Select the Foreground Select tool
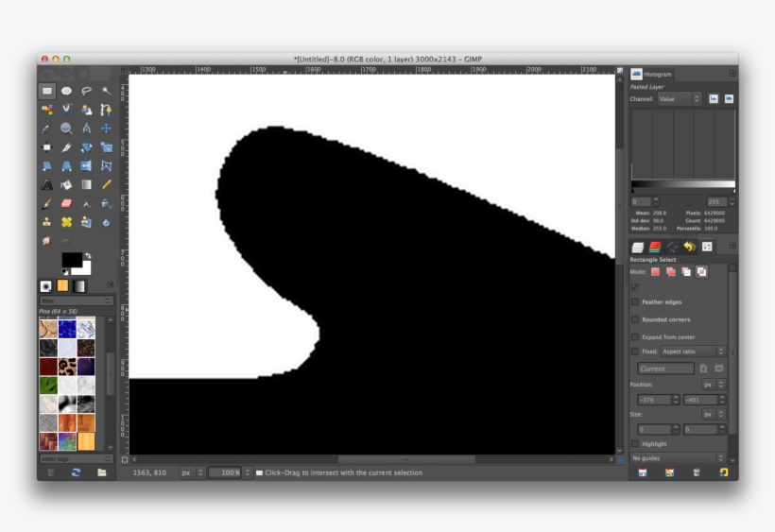The image size is (775, 532). 86,110
